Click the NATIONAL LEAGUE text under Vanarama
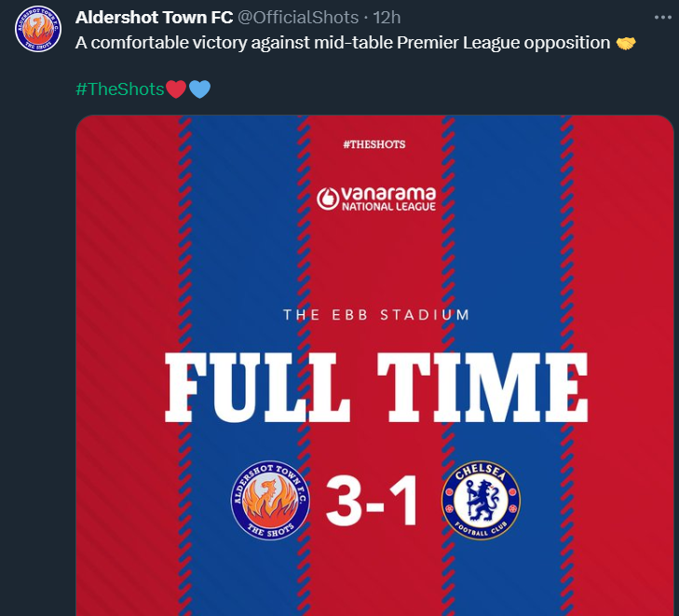The width and height of the screenshot is (679, 616). [388, 207]
